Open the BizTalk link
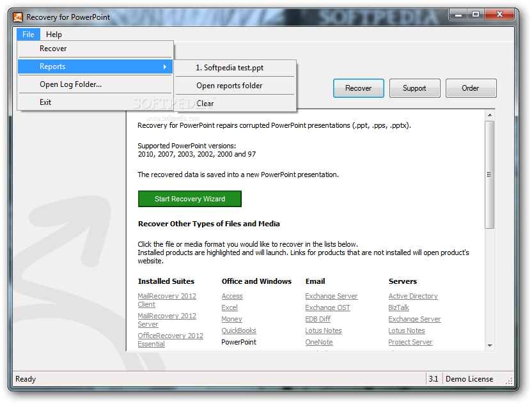 pyautogui.click(x=398, y=307)
